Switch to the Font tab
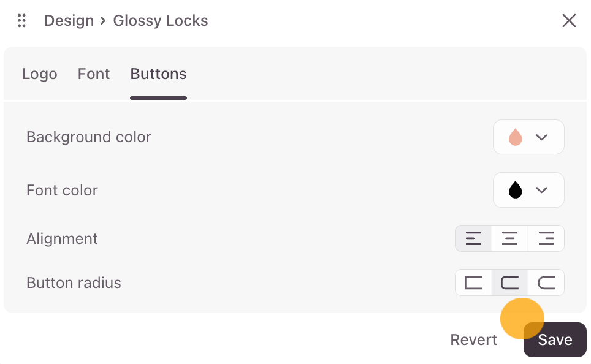This screenshot has height=364, width=591. 94,74
